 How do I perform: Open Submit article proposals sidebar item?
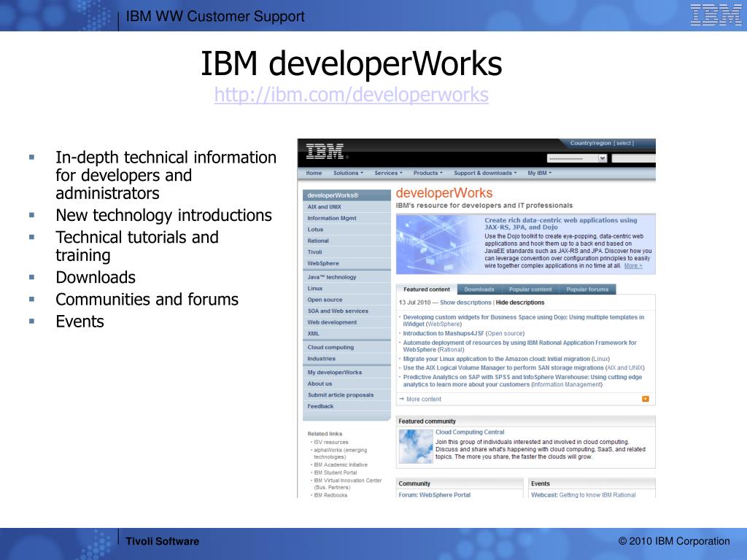(347, 394)
